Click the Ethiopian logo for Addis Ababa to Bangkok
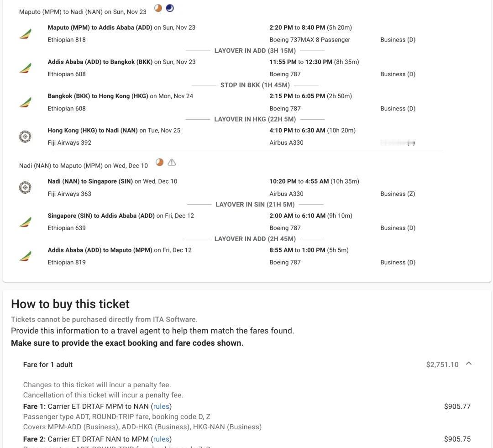Viewport: 493px width, 448px height. 25,68
